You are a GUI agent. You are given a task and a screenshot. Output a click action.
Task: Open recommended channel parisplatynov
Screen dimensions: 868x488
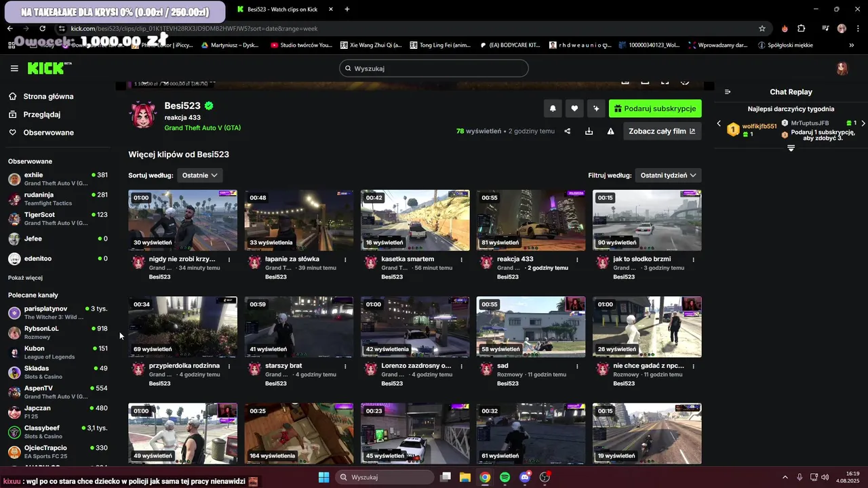[x=58, y=312]
